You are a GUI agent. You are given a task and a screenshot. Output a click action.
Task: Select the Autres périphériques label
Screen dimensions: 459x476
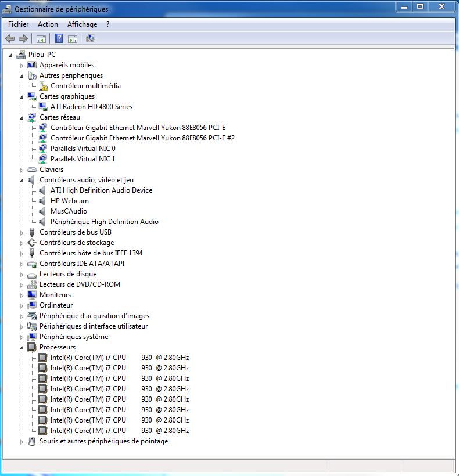(71, 75)
